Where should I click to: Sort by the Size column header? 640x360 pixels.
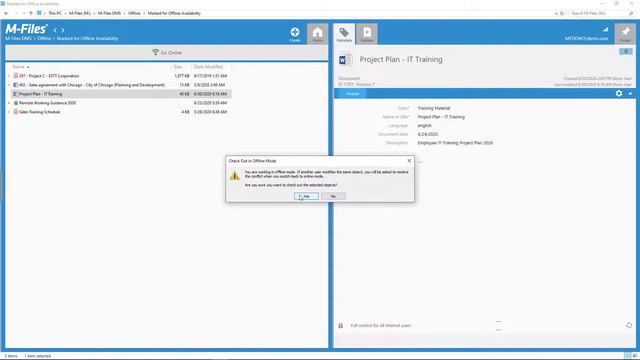click(x=178, y=67)
